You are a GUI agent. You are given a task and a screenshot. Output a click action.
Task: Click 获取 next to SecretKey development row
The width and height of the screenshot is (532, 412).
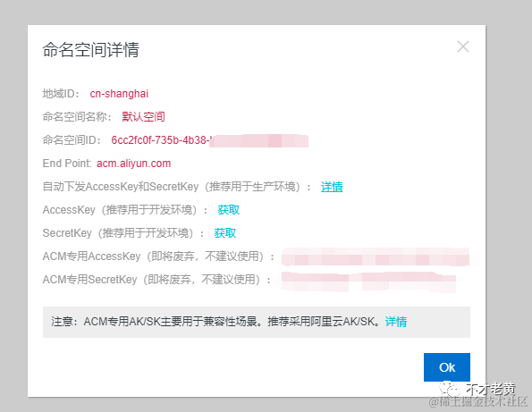point(225,233)
